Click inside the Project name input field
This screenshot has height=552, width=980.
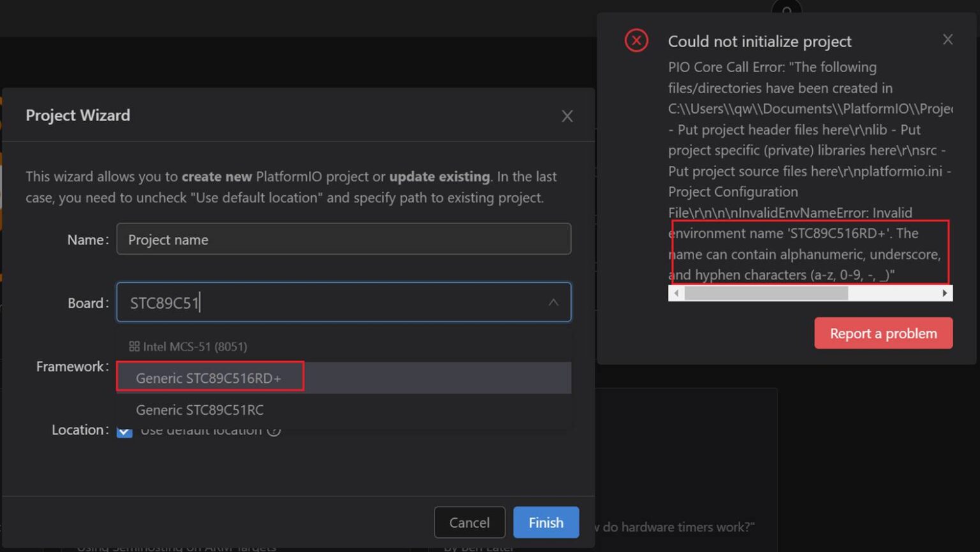[345, 239]
